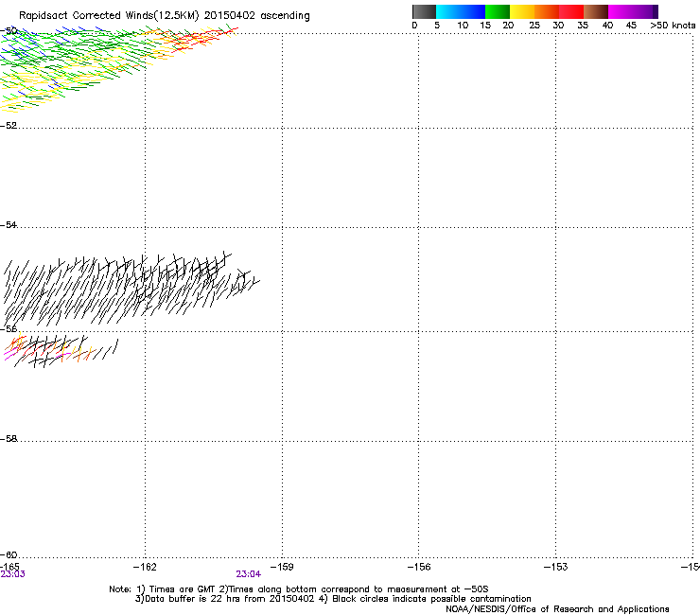Click the 'Times are GMT' note line
This screenshot has width=700, height=615.
click(299, 589)
